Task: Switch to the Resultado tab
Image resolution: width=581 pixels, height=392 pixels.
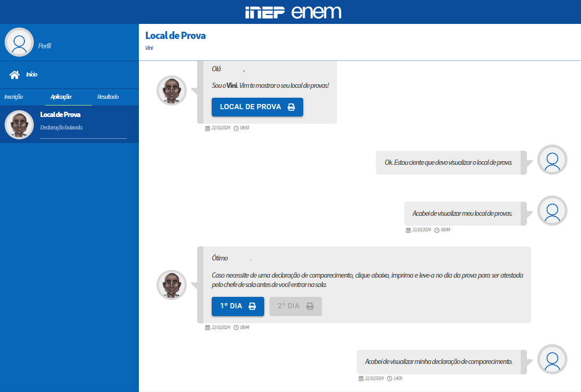Action: 107,97
